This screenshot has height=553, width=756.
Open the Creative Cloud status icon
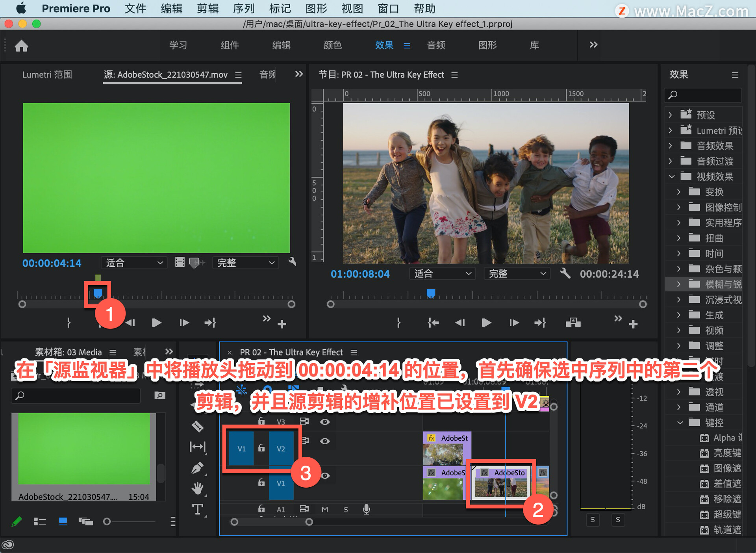[x=8, y=545]
